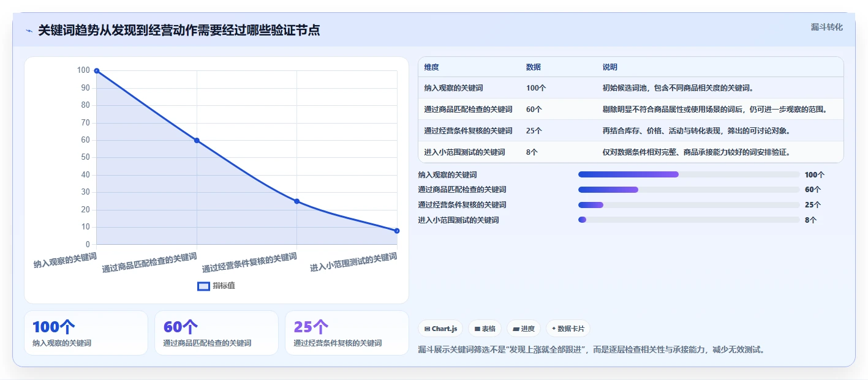The image size is (868, 380).
Task: Click the chart point at value 25
Action: tap(296, 201)
